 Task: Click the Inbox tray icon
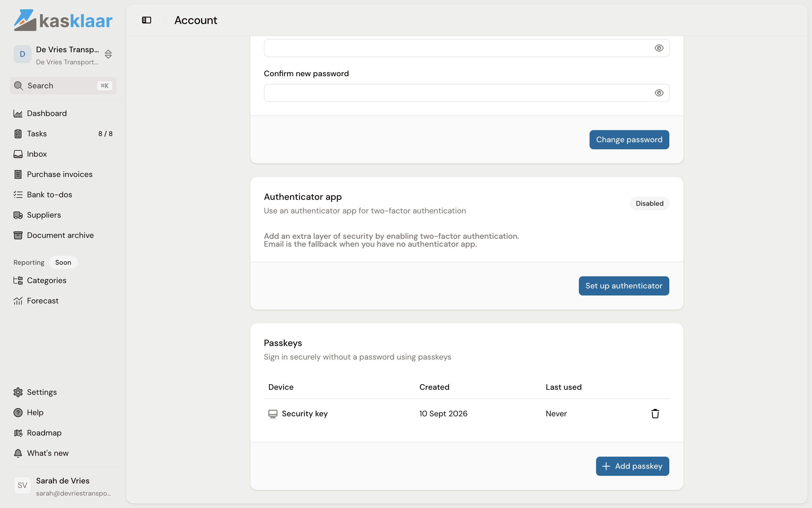18,154
